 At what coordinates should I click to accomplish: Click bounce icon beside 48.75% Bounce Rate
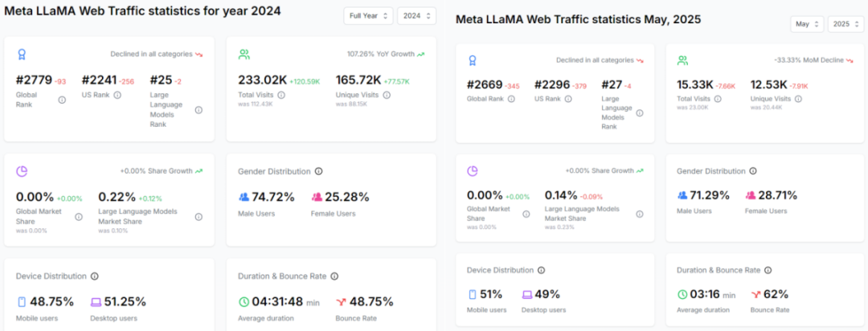(341, 302)
